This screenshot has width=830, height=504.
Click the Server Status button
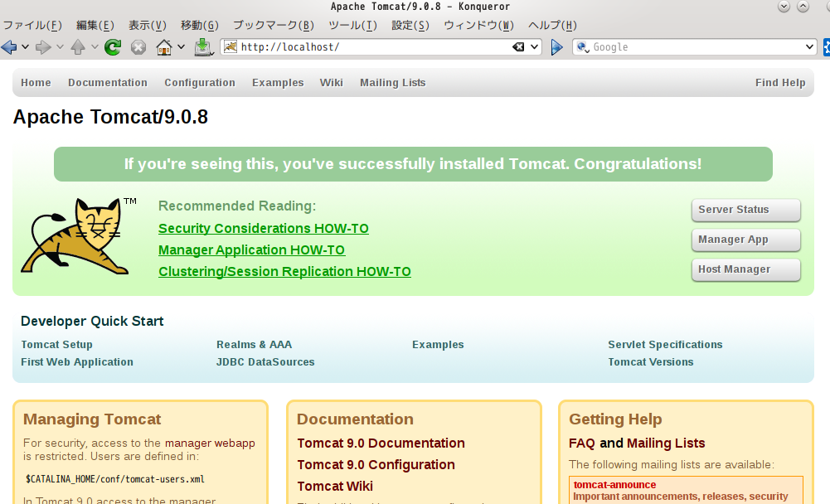(x=745, y=210)
